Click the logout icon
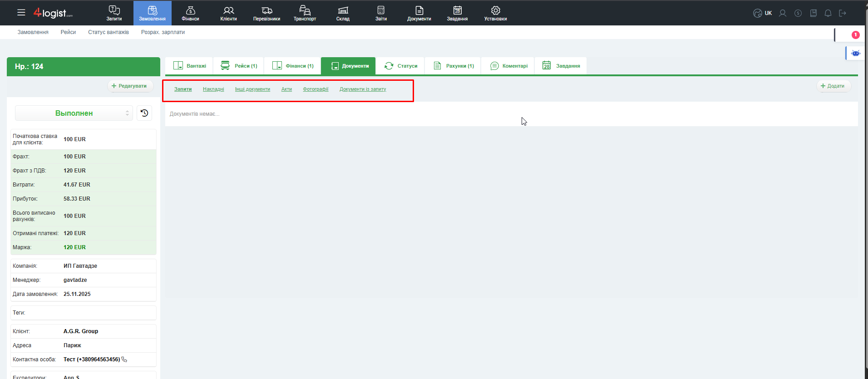This screenshot has width=868, height=379. click(x=843, y=13)
